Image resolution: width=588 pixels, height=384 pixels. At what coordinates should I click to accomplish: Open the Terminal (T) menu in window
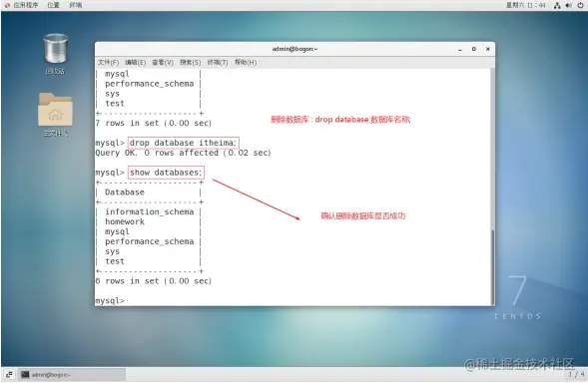click(x=218, y=62)
